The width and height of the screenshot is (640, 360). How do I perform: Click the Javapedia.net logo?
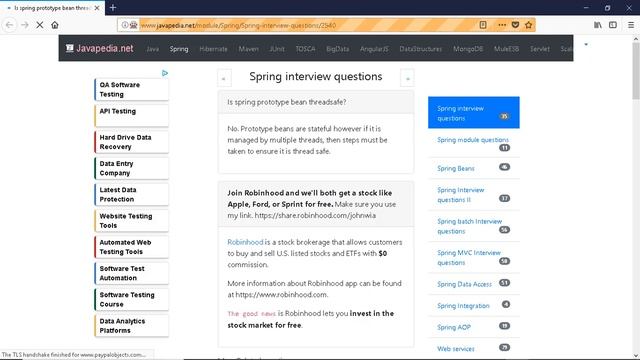[100, 48]
